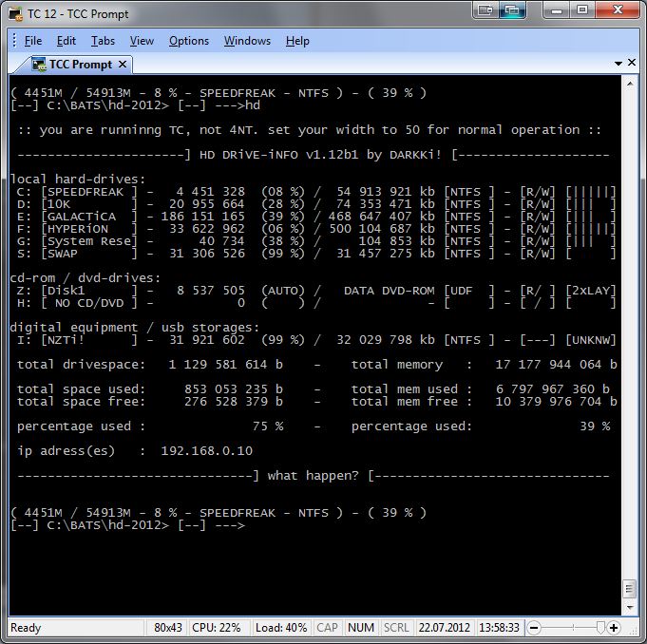The image size is (647, 644).
Task: Click the zoom in plus button
Action: (614, 628)
